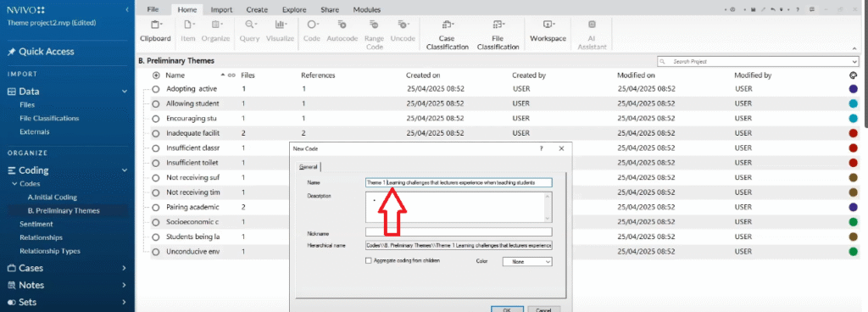Expand the Cases section

click(x=124, y=268)
